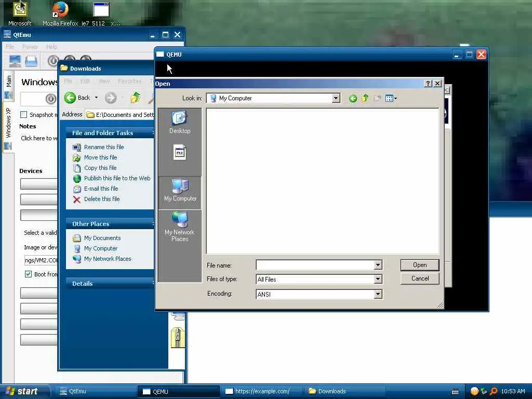Click green Go Back icon in Open dialog
The width and height of the screenshot is (532, 399).
pyautogui.click(x=353, y=98)
